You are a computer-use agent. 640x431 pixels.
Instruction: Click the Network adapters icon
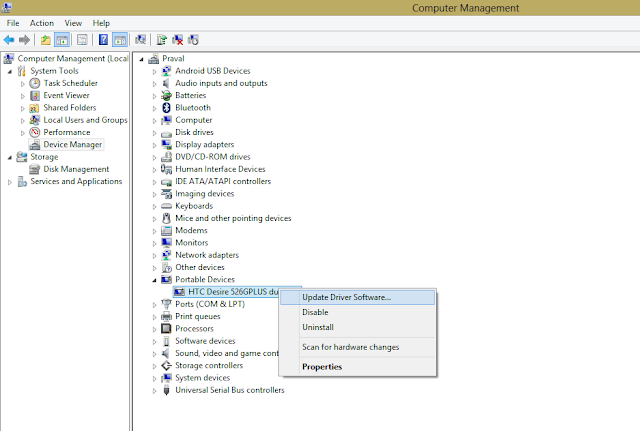coord(166,255)
